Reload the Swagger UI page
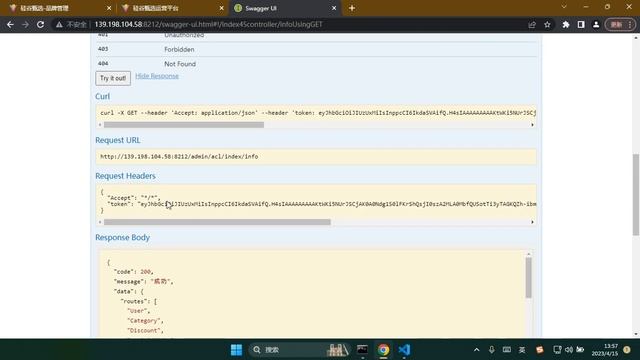The image size is (640, 360). tap(40, 24)
